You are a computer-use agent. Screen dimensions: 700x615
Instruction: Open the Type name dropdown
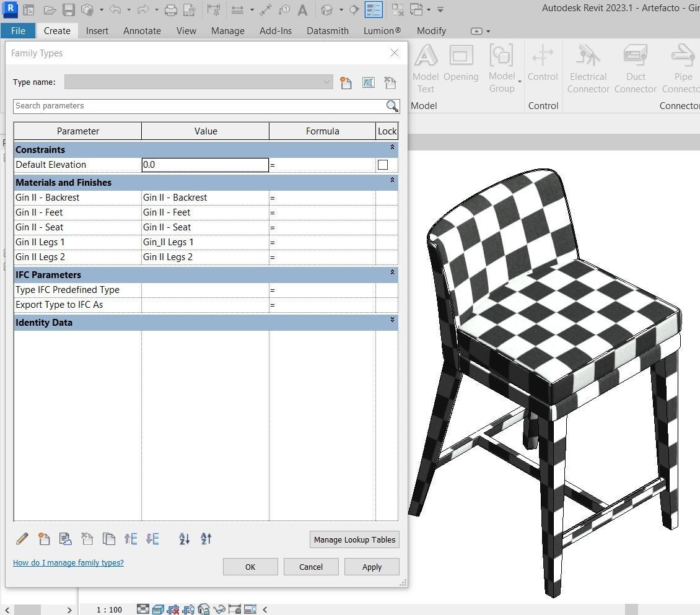coord(326,82)
